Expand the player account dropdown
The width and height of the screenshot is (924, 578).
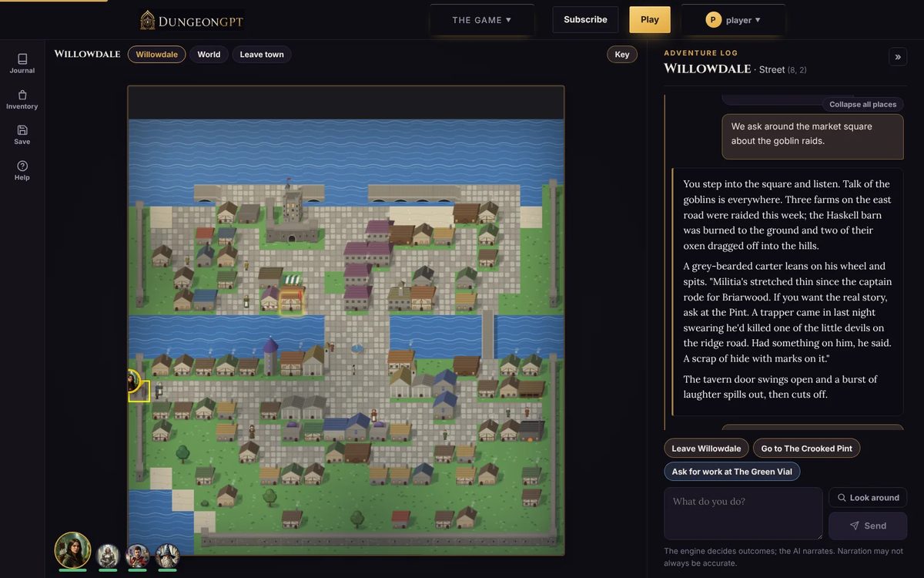pos(733,20)
